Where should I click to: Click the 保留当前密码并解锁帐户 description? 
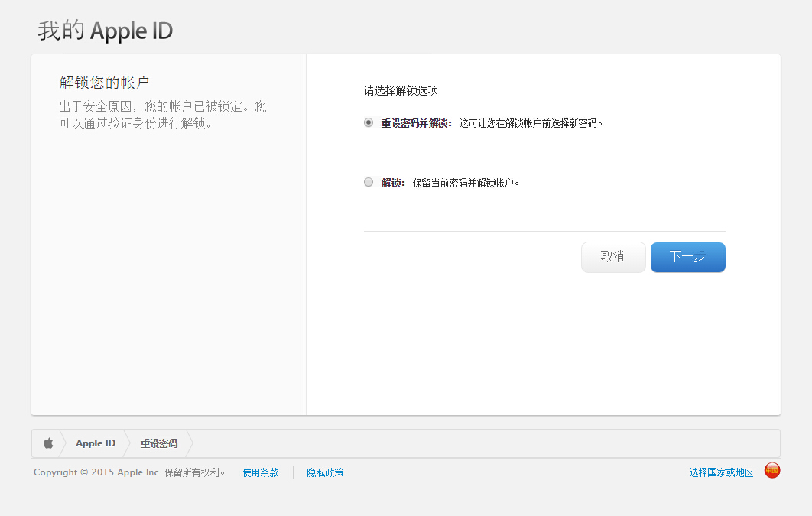466,183
